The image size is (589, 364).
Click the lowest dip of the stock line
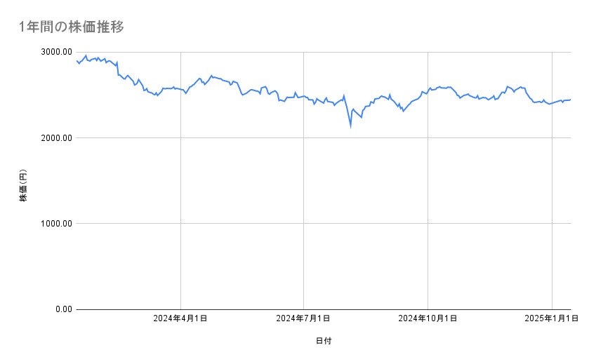point(350,127)
